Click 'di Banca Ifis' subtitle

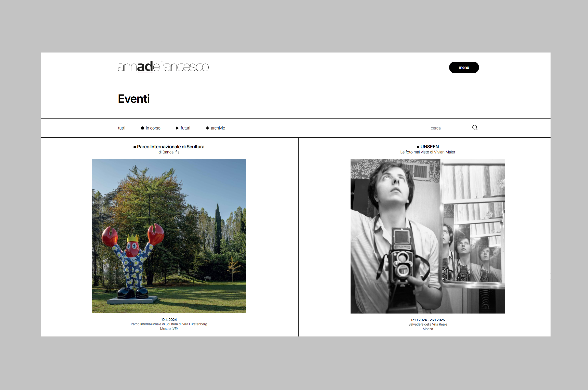pos(169,152)
